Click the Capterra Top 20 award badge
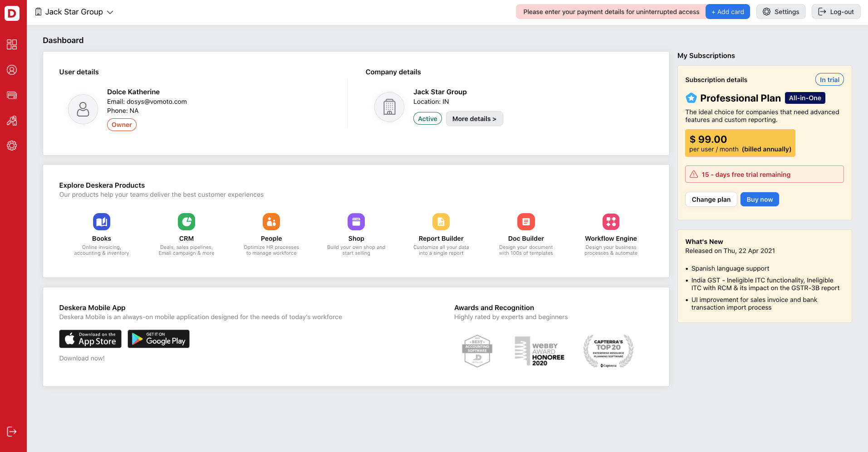The image size is (868, 452). tap(608, 351)
